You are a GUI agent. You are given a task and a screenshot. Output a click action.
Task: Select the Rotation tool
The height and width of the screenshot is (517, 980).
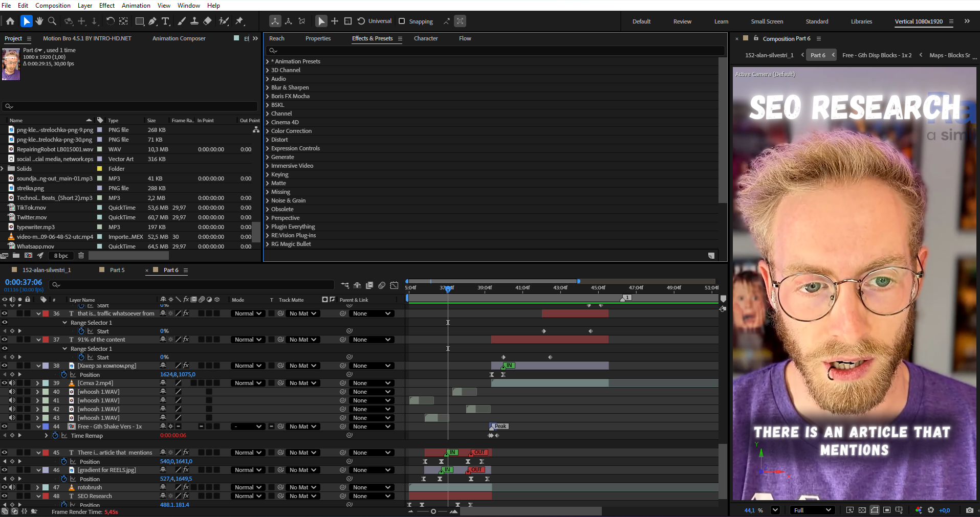pyautogui.click(x=110, y=21)
